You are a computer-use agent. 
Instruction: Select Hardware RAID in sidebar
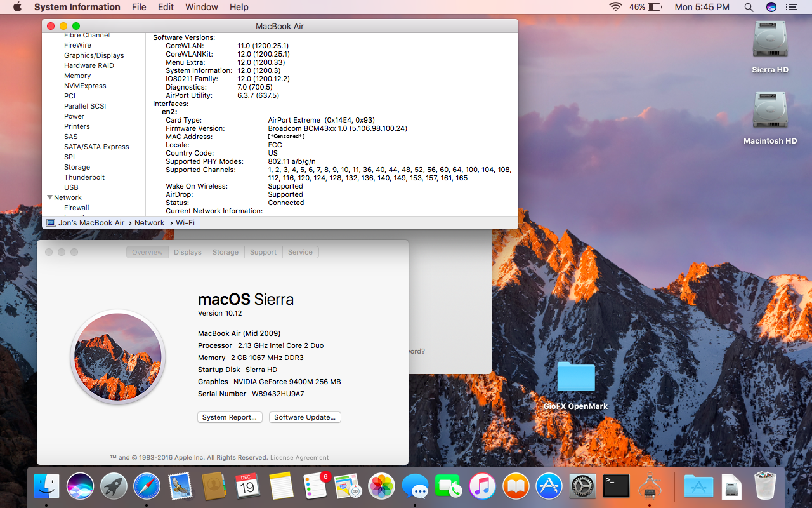tap(89, 65)
